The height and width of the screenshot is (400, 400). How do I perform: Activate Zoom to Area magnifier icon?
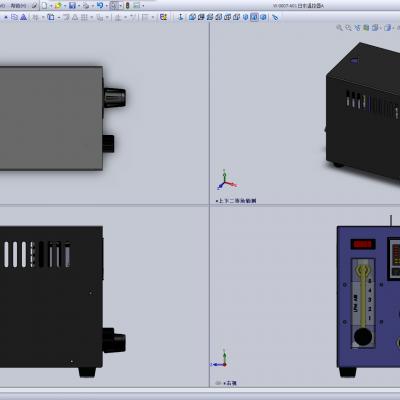[348, 28]
